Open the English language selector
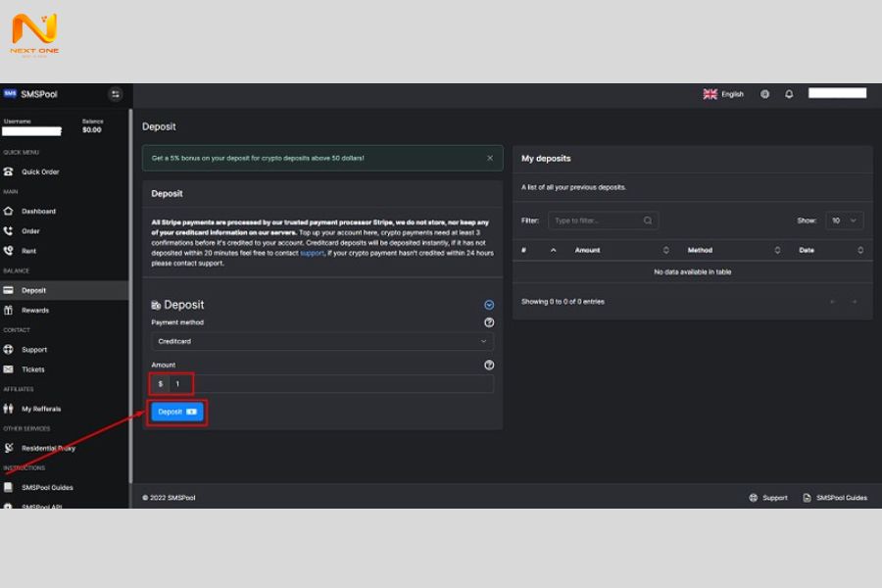 (x=723, y=94)
